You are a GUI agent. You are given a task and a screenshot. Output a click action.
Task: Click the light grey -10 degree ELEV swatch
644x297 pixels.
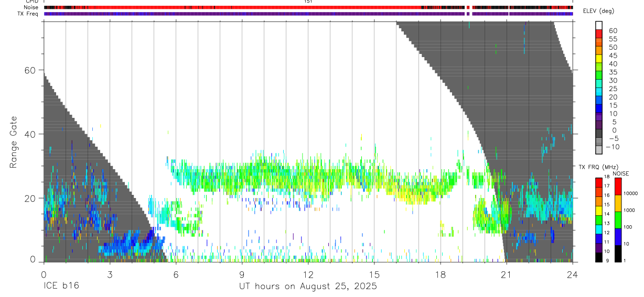click(x=599, y=151)
